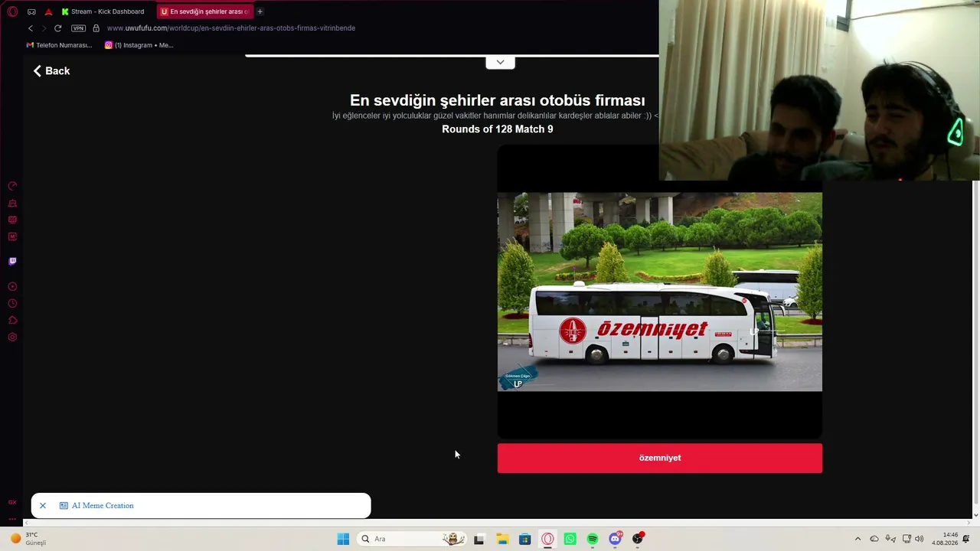
Task: Click the Back link on the page
Action: point(51,71)
